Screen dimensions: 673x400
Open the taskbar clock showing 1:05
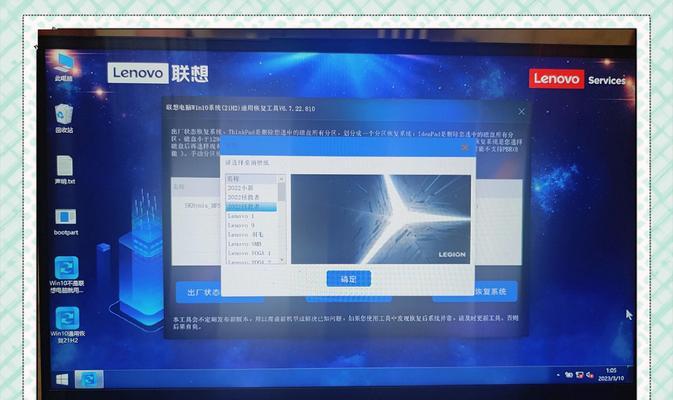tap(611, 374)
